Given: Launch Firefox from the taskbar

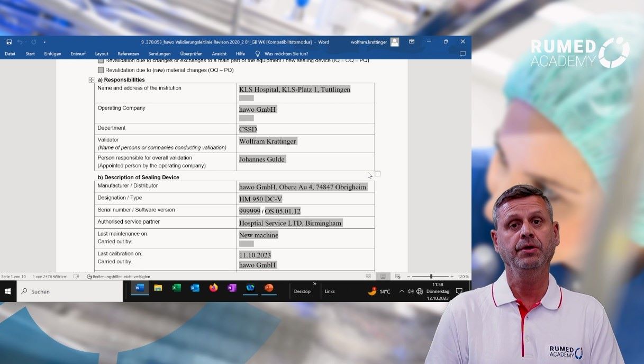Looking at the screenshot, I should coord(213,288).
